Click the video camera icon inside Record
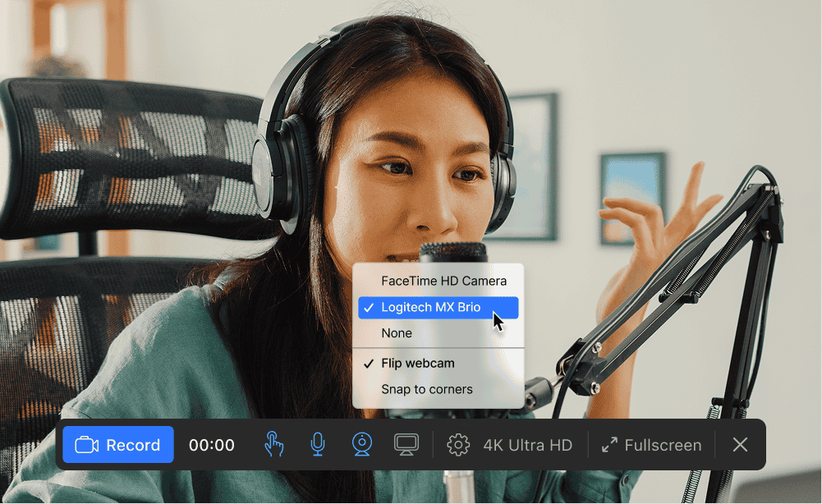Screen dimensions: 822x504 (86, 445)
